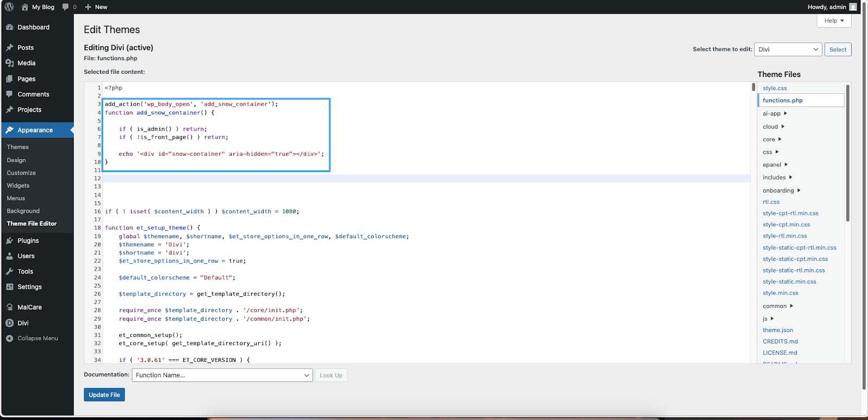The width and height of the screenshot is (868, 420).
Task: Click the Comments icon in sidebar
Action: (x=10, y=94)
